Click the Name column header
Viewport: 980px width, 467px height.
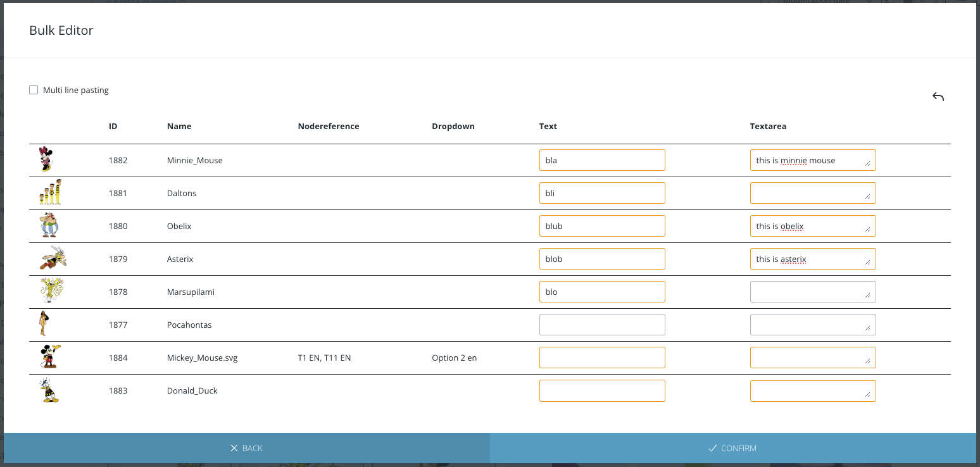pos(179,126)
